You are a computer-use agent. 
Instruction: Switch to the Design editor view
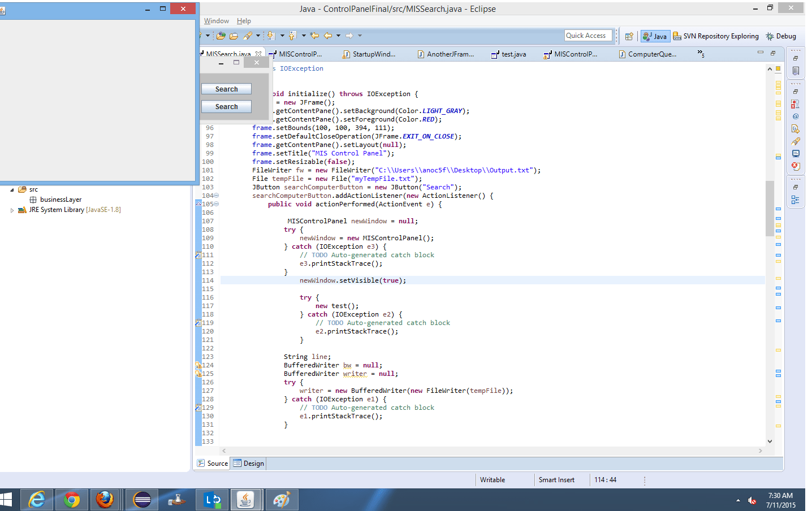point(249,464)
